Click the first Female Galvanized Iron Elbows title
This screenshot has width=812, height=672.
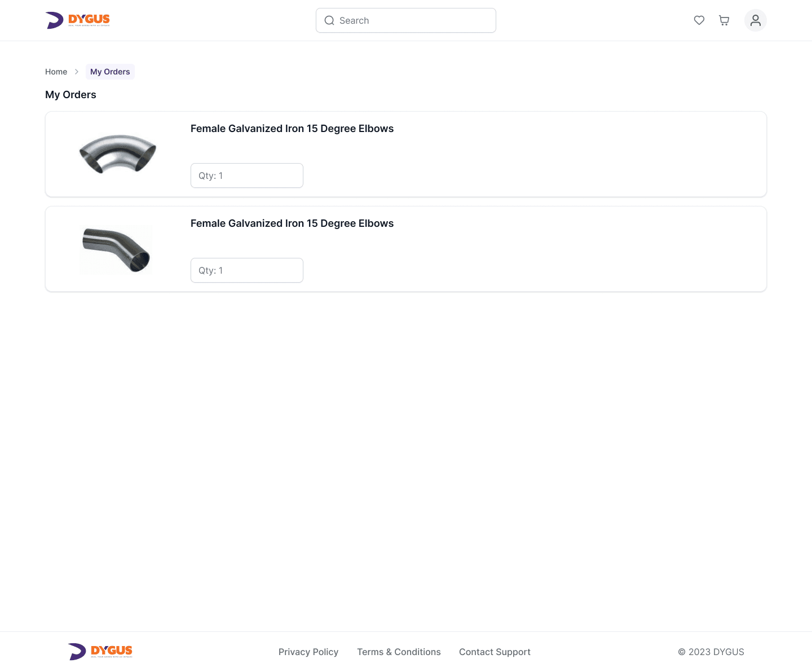coord(292,129)
